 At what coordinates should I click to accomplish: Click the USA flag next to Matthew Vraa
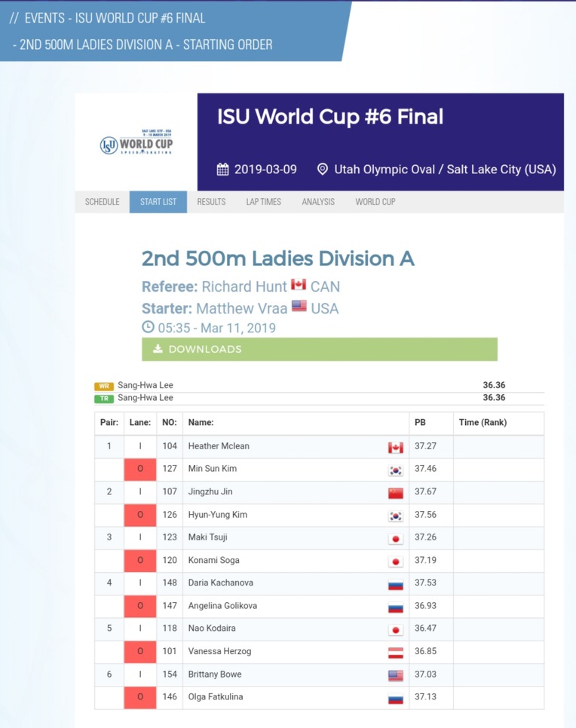[x=299, y=306]
